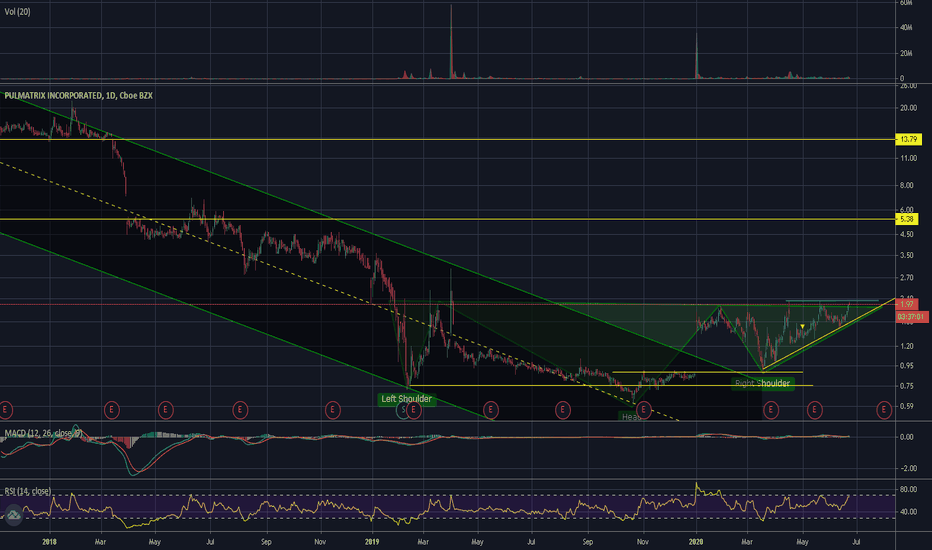Open the earnings marker above May 2019
Viewport: 932px width, 550px height.
pyautogui.click(x=490, y=410)
